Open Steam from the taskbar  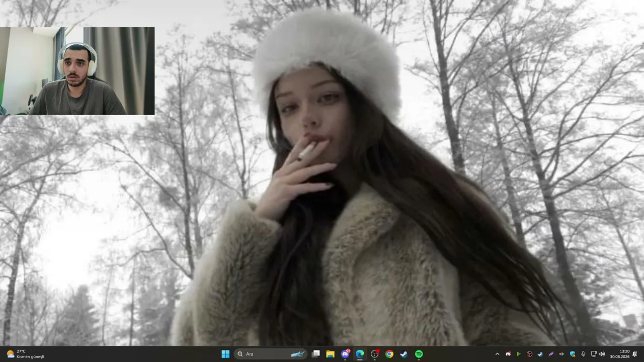click(404, 354)
